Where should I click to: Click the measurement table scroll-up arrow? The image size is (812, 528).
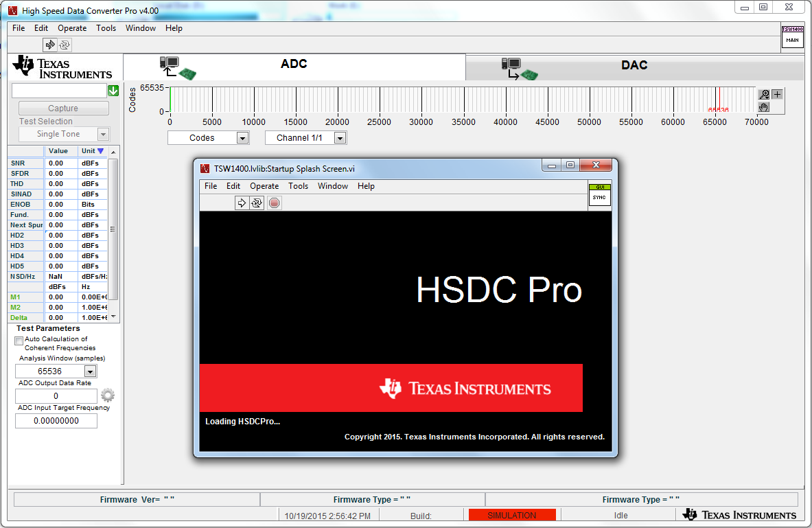[x=113, y=151]
